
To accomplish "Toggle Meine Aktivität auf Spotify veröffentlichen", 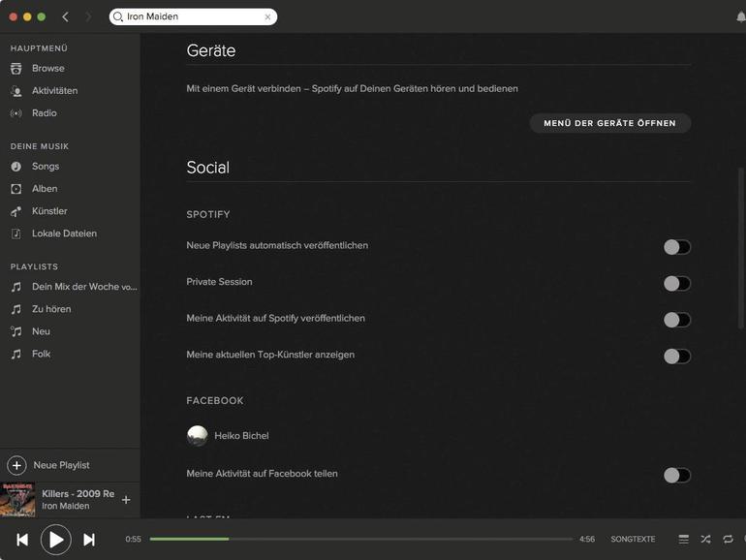I will (x=677, y=320).
